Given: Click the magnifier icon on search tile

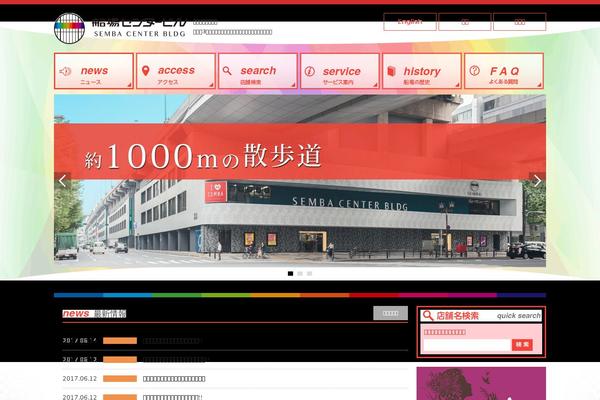Looking at the screenshot, I should (227, 71).
